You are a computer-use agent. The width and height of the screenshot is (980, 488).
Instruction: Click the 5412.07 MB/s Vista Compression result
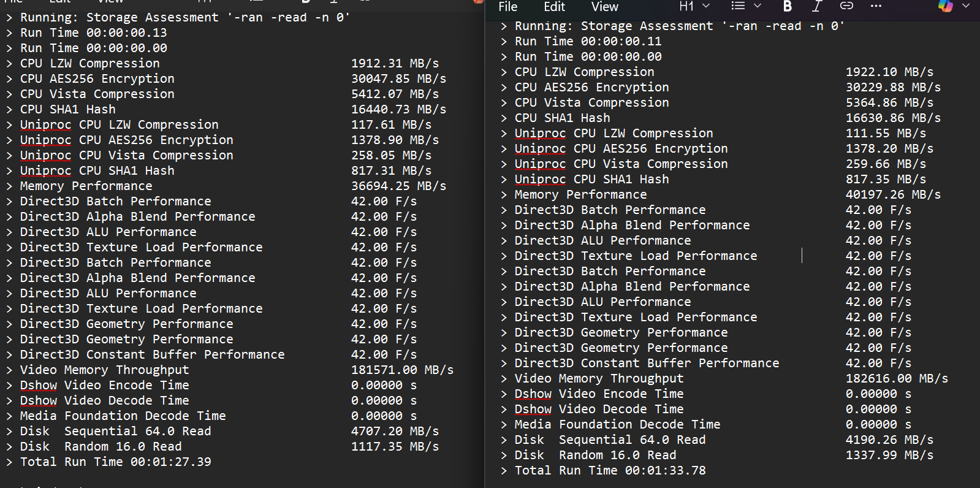click(395, 94)
